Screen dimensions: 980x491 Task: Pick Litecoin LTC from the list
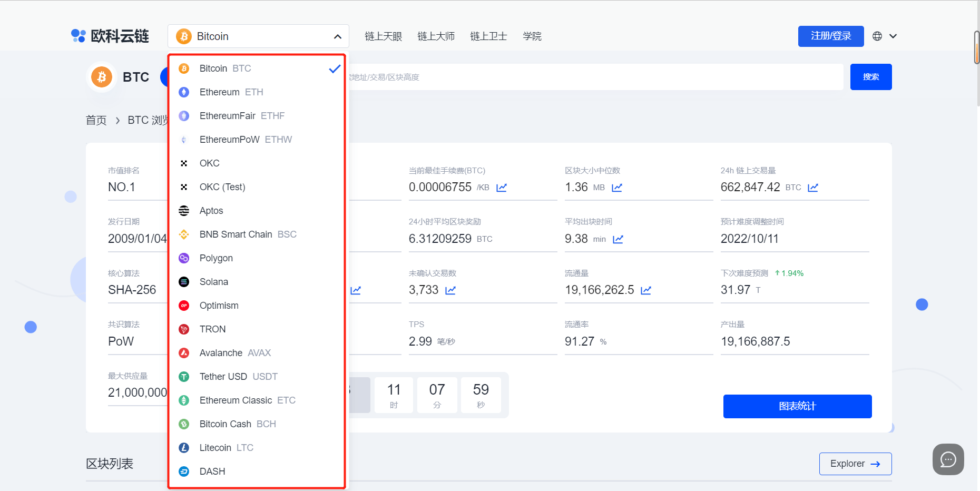[x=257, y=448]
